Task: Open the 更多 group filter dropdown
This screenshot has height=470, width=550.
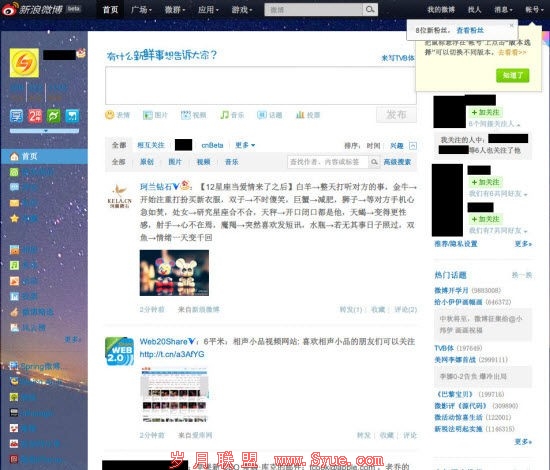Action: click(245, 145)
